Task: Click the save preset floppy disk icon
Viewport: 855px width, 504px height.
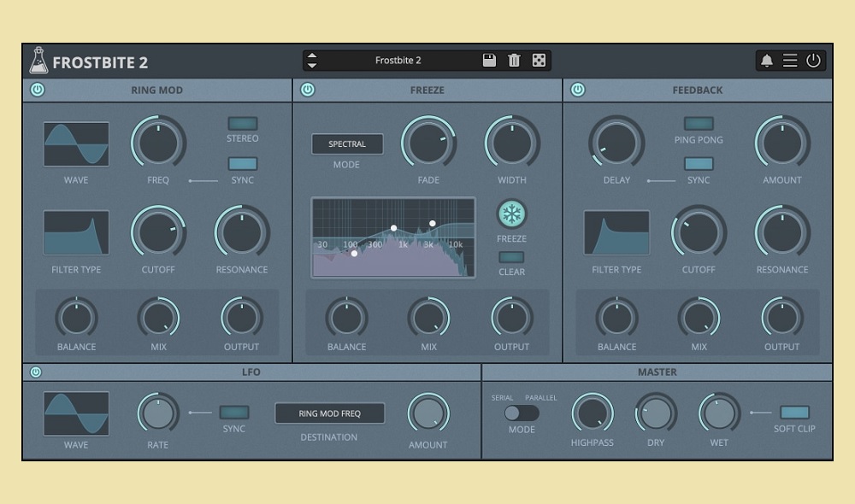Action: pos(489,61)
